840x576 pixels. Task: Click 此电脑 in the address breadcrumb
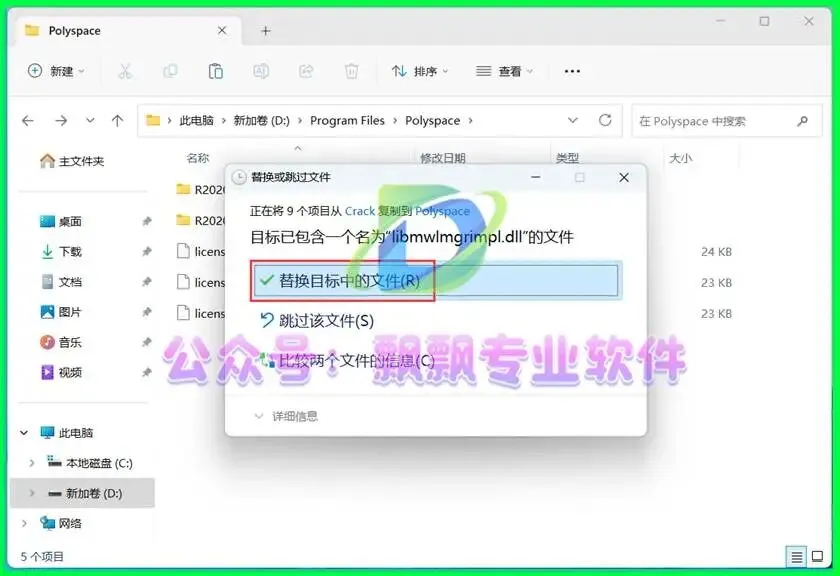point(196,121)
